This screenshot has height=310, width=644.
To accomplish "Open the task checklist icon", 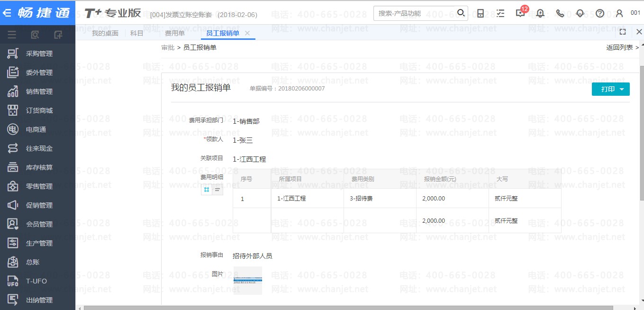I will point(500,13).
